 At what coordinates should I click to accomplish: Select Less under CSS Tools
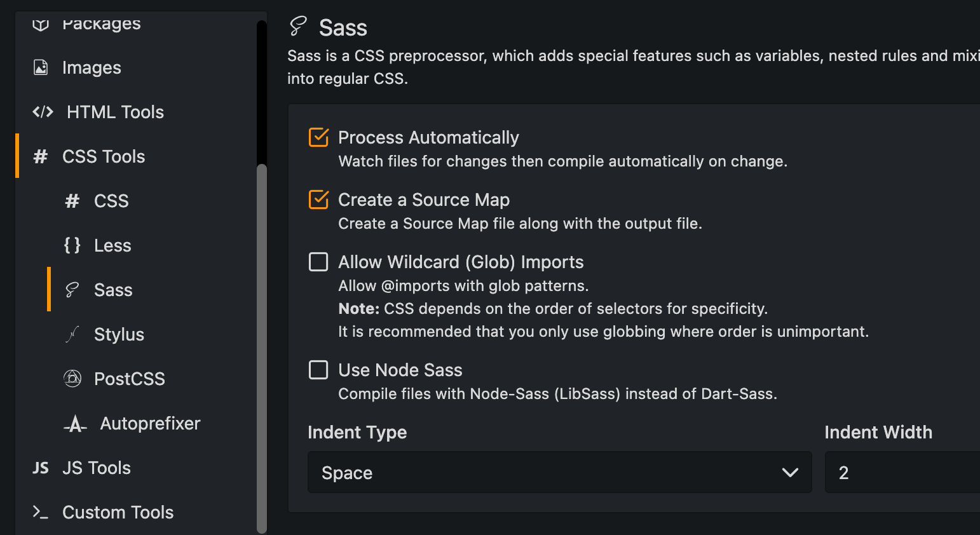click(x=151, y=245)
